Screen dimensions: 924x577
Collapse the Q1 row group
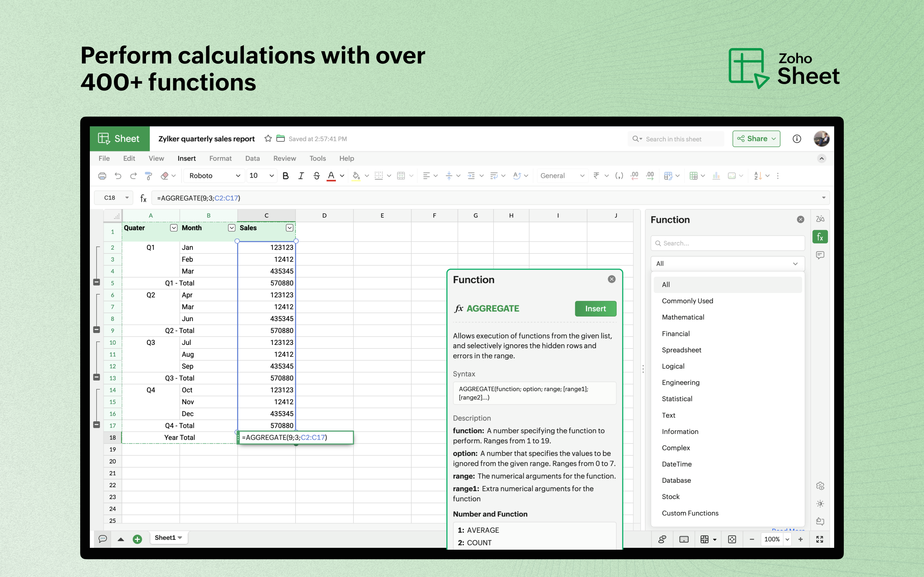pyautogui.click(x=97, y=282)
